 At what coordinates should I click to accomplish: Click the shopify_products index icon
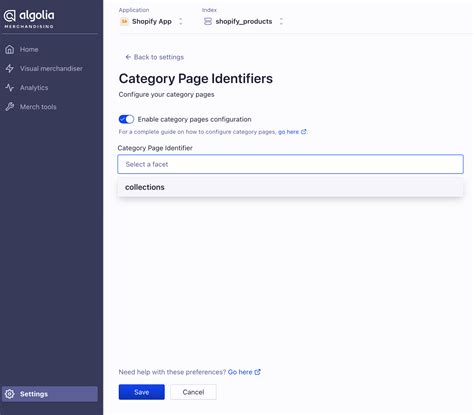tap(208, 22)
